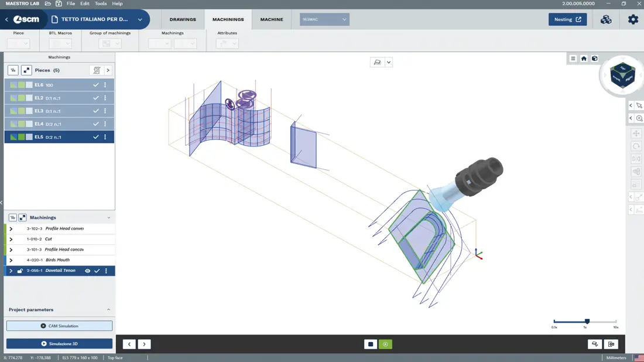Click the mirror tool on right toolbar
The width and height of the screenshot is (644, 362).
click(x=636, y=159)
